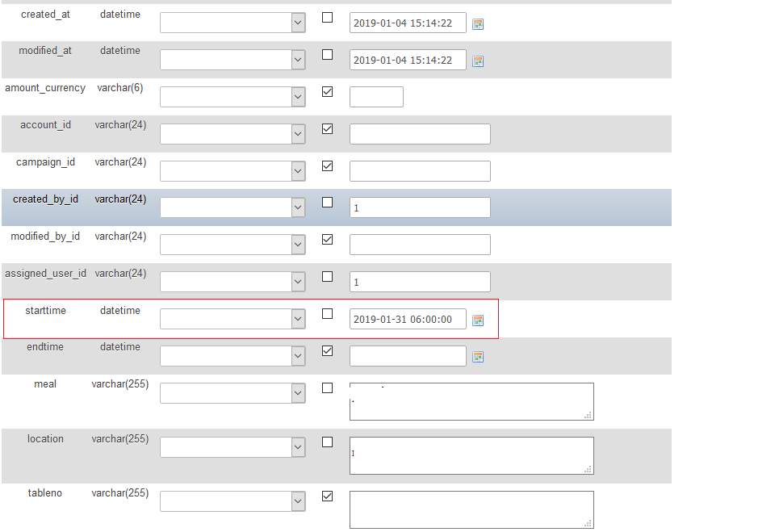775x532 pixels.
Task: Open calendar picker for modified_at field
Action: (x=478, y=61)
